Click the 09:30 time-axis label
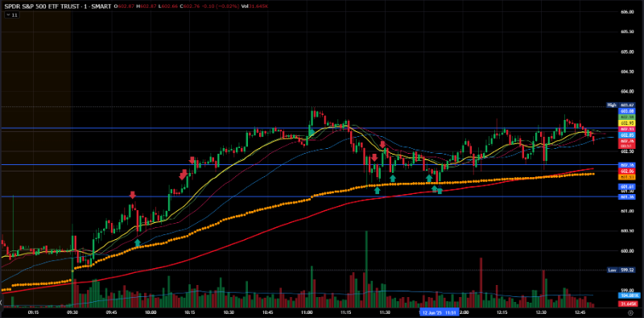 (72, 312)
